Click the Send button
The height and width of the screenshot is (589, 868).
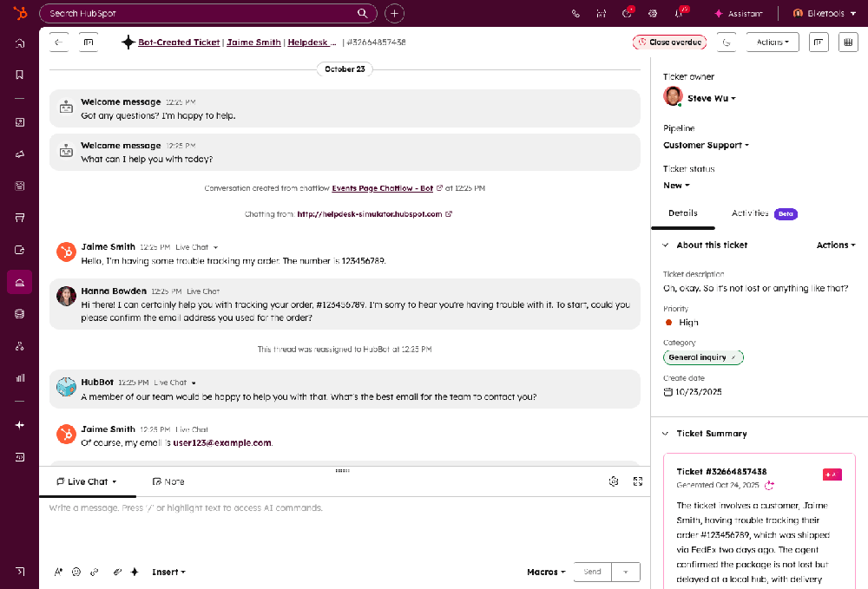[592, 572]
